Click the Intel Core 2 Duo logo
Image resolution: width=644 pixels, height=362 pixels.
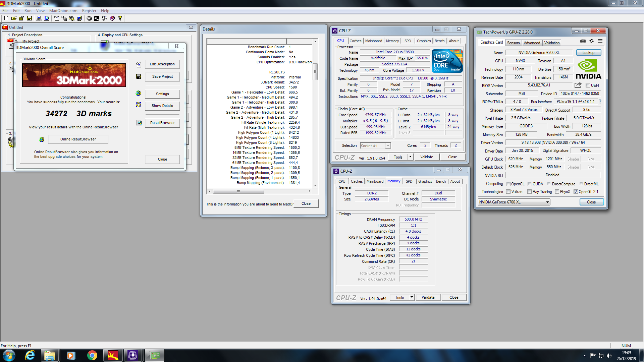[447, 61]
